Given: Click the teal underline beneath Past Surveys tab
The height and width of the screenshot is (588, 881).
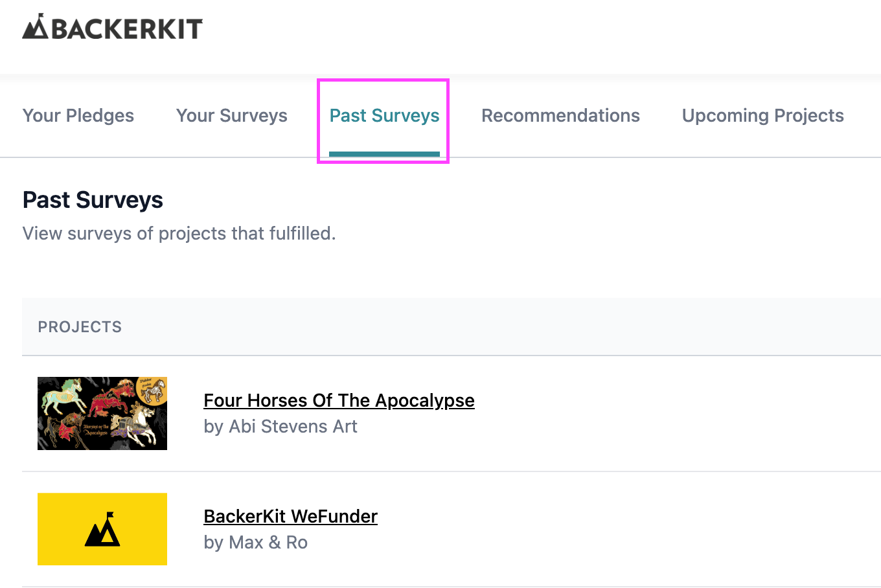Looking at the screenshot, I should coord(384,153).
